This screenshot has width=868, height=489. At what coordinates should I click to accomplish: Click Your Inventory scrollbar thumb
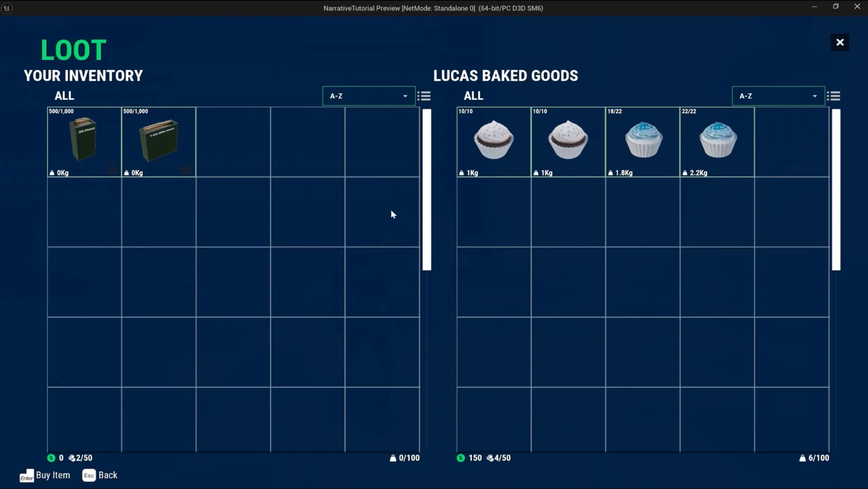[x=427, y=189]
